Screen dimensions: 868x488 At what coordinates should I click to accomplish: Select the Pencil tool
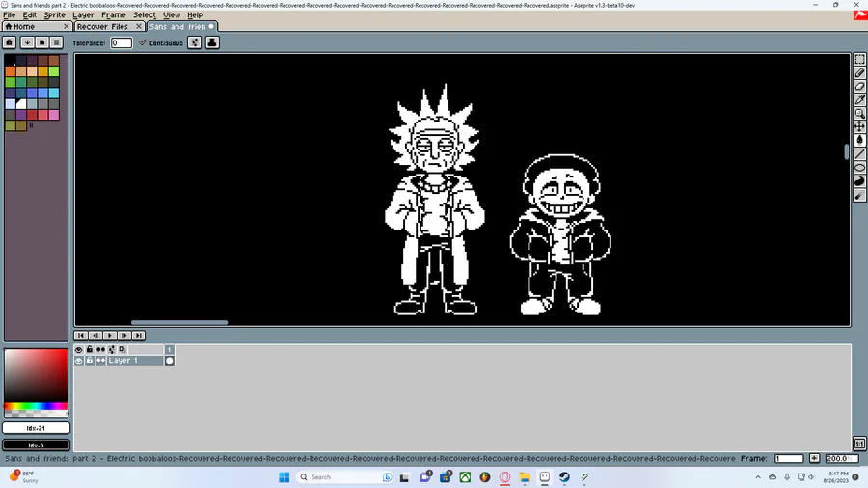(859, 72)
